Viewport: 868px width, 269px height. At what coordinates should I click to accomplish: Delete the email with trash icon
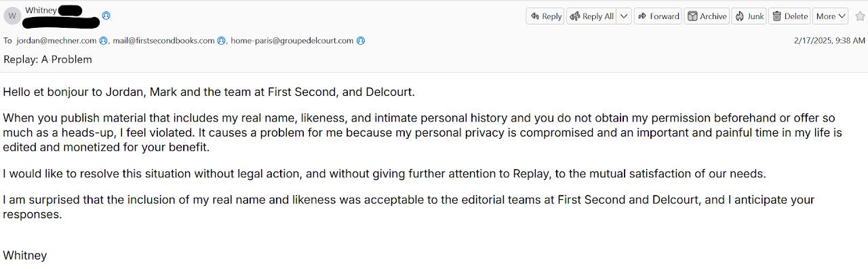[790, 16]
